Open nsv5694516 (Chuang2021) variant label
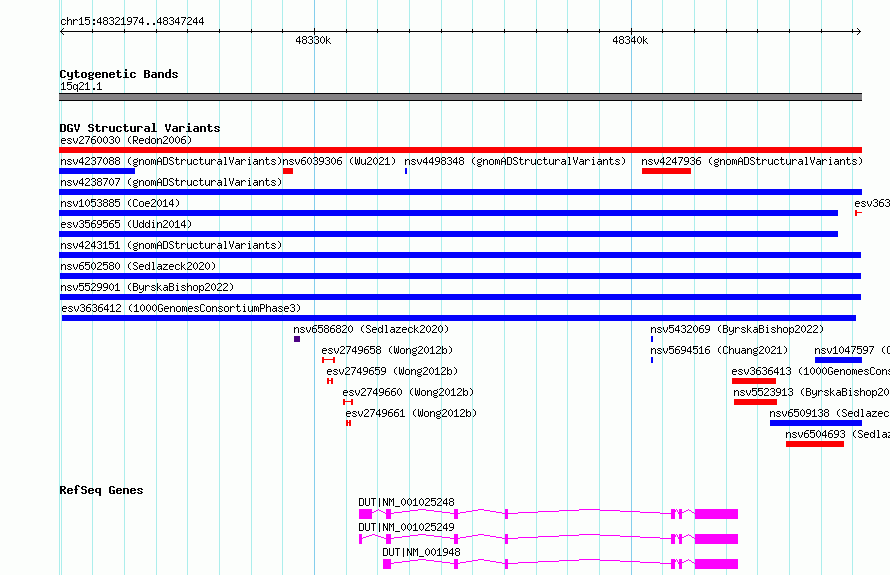 tap(719, 350)
